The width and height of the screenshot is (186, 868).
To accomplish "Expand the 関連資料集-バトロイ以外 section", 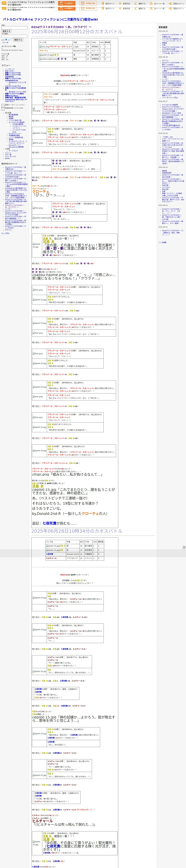I will [3, 108].
